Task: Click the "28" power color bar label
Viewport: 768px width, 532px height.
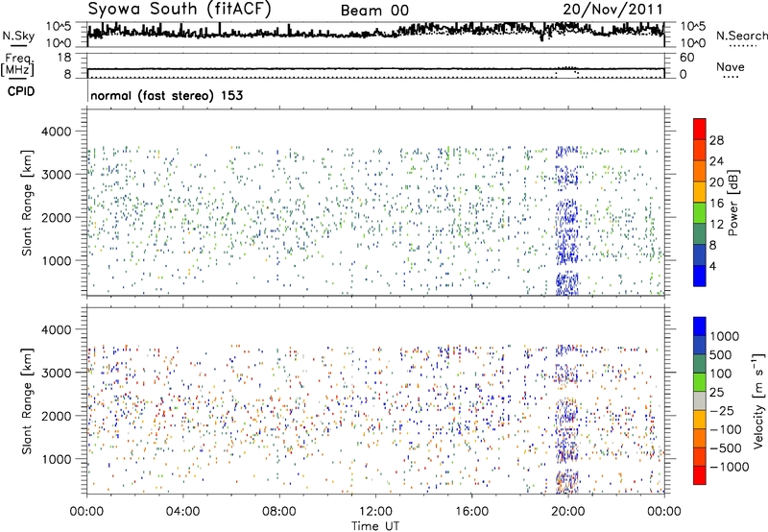Action: coord(716,140)
